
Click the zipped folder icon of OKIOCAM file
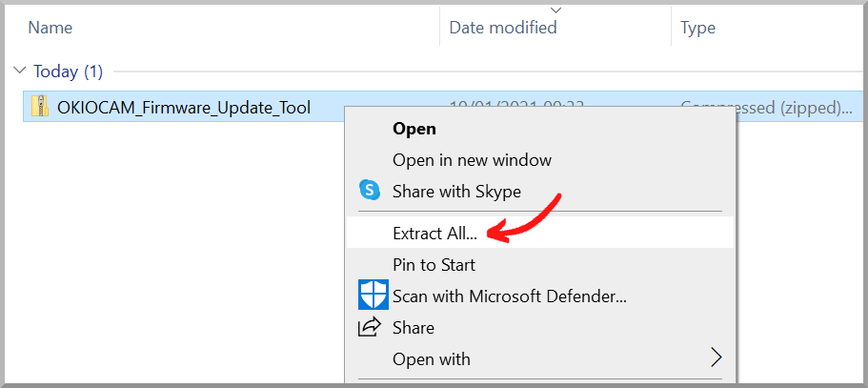click(39, 107)
